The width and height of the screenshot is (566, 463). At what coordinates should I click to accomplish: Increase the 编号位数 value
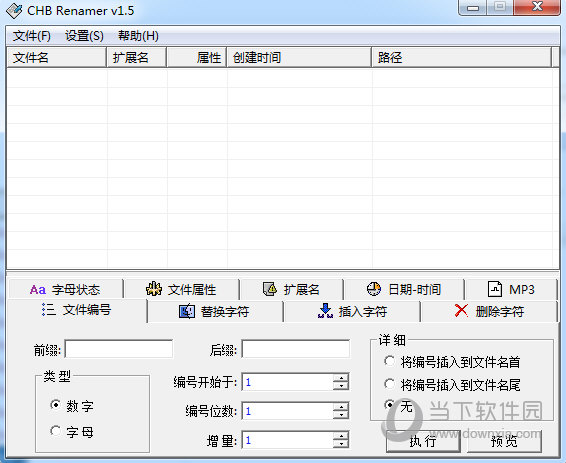click(x=341, y=407)
